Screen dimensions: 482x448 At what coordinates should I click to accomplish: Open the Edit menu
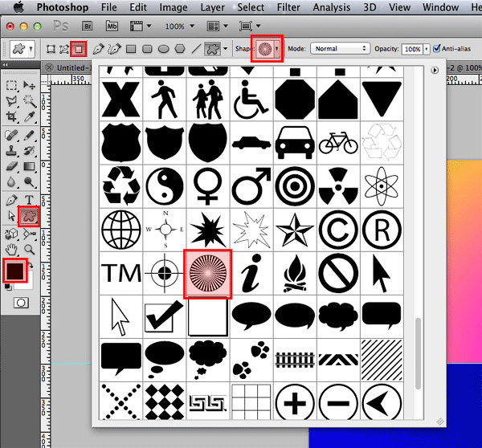138,7
